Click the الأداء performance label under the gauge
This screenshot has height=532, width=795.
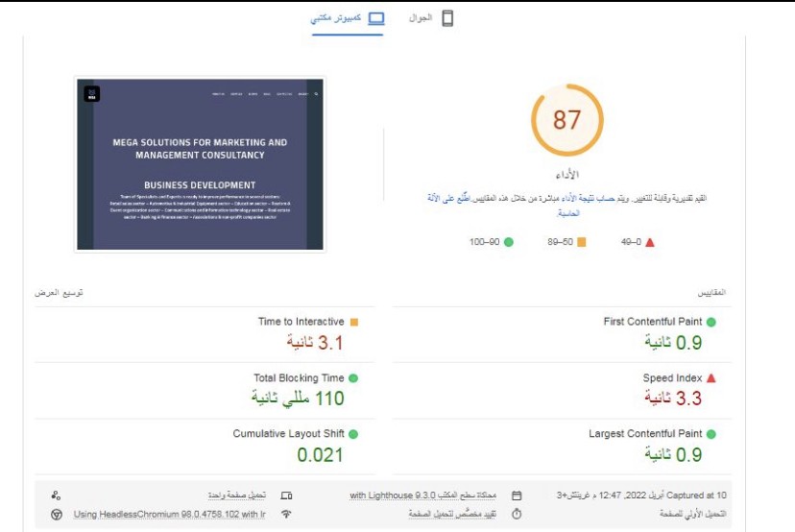[566, 175]
